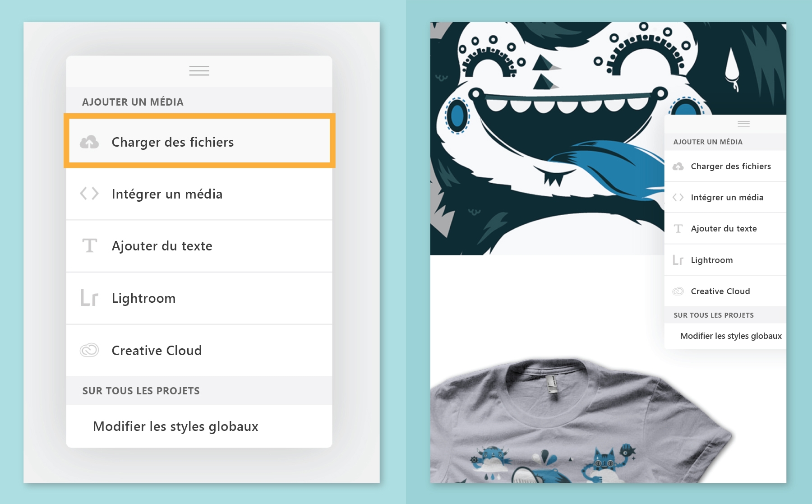Click the text T icon in the large menu
Screen dimensions: 812x504
[x=90, y=245]
